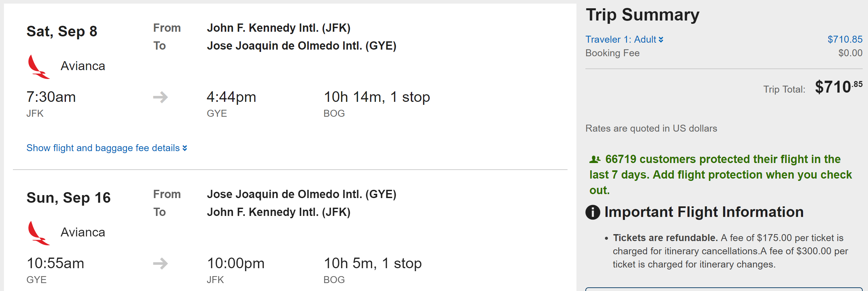Click the Trip Total $710.85 amount
Viewport: 868px width, 291px height.
[838, 87]
